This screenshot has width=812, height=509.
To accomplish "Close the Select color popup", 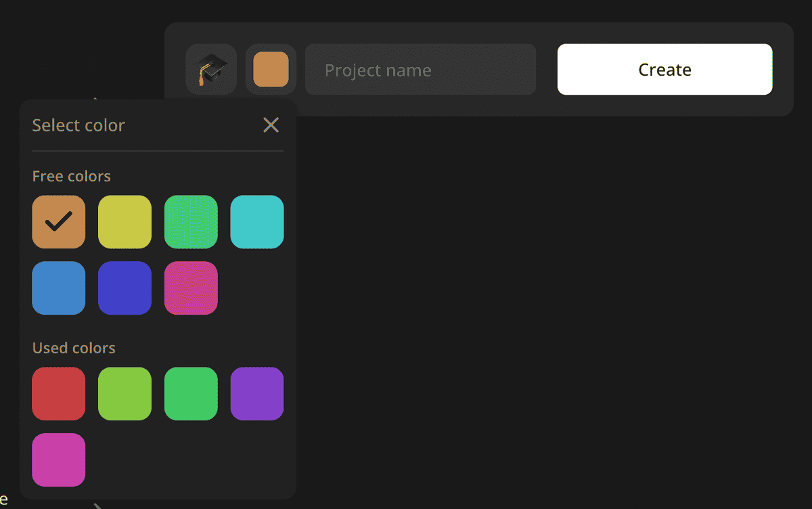I will [271, 125].
